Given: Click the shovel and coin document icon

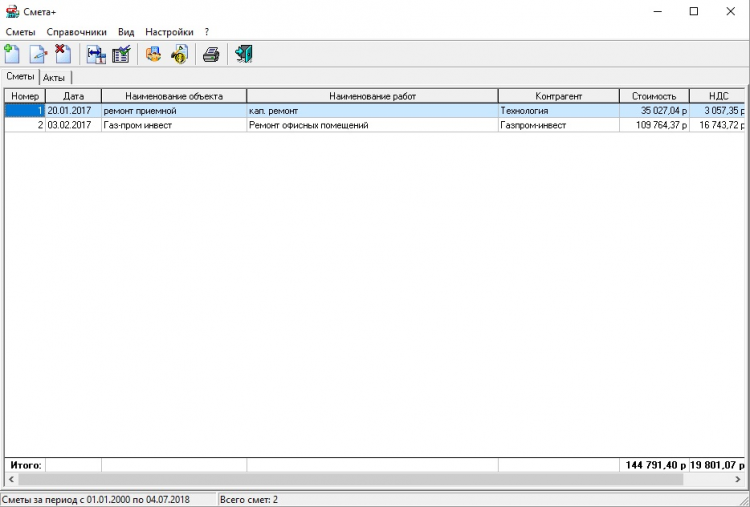Looking at the screenshot, I should pos(180,54).
